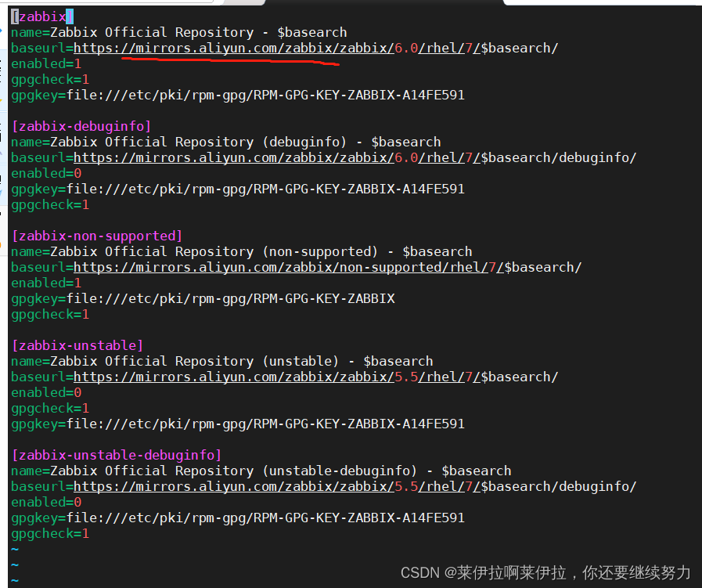Click name line 'Repository (debuginfo) - $basearch'
Screen dimensions: 702x588
226,142
